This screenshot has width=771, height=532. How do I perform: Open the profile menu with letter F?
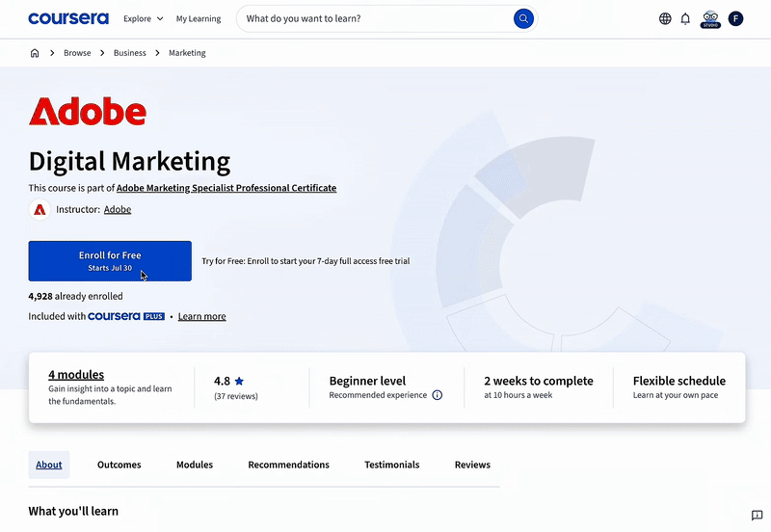coord(735,18)
